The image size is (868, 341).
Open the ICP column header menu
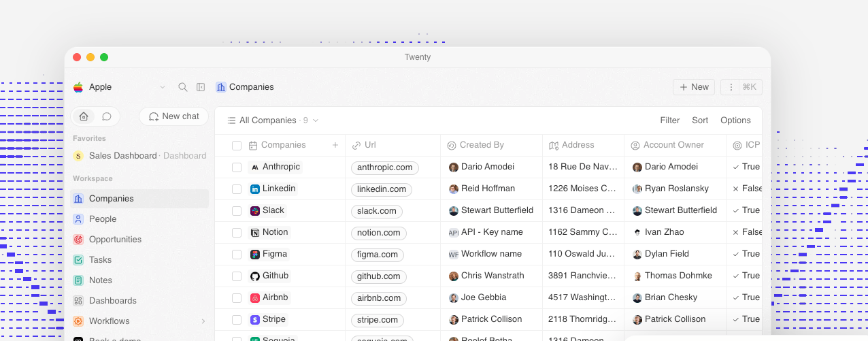[x=744, y=145]
